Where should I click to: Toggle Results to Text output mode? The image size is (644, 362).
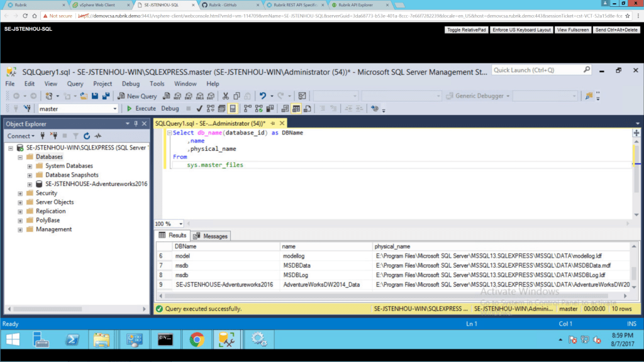[x=285, y=109]
